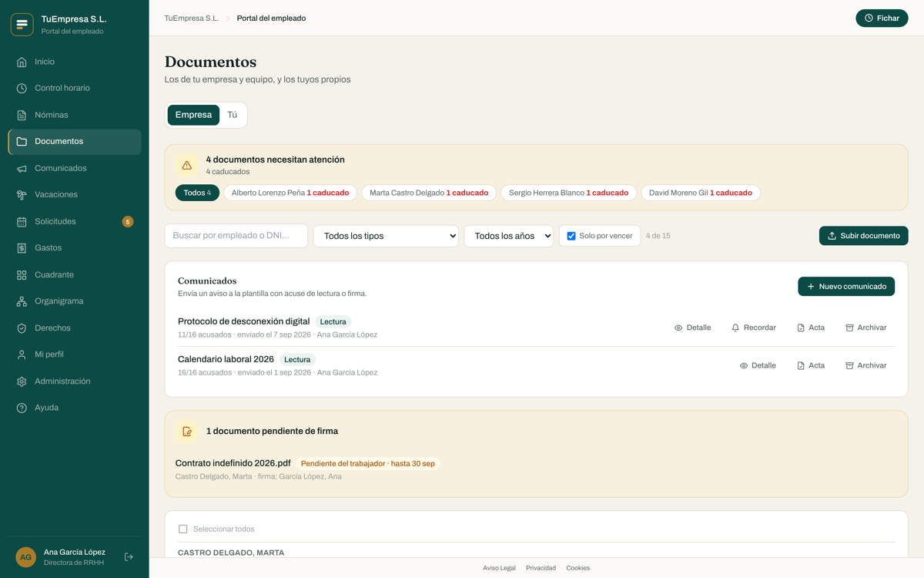This screenshot has height=578, width=924.
Task: Open Documentos in the sidebar
Action: tap(75, 142)
